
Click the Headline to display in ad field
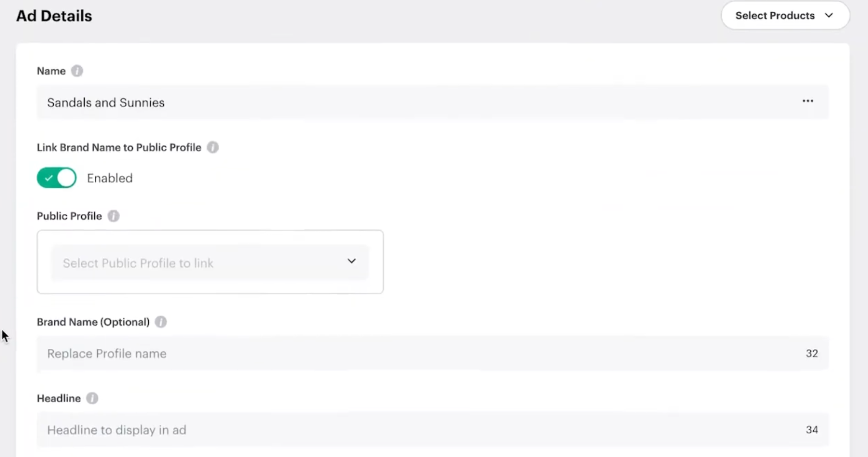[x=396, y=430]
